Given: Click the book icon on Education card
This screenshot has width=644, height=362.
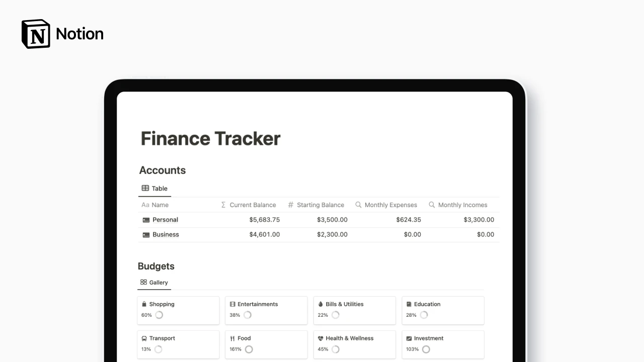Looking at the screenshot, I should [x=409, y=304].
